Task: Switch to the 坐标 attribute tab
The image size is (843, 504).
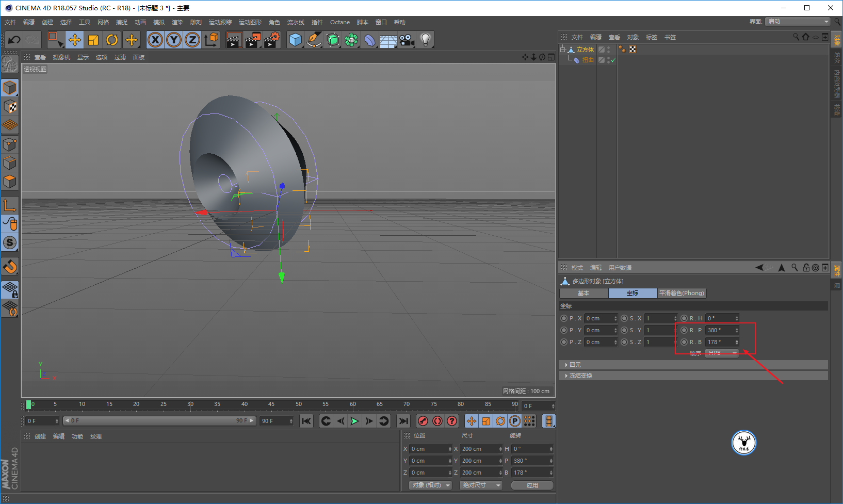Action: click(x=633, y=293)
